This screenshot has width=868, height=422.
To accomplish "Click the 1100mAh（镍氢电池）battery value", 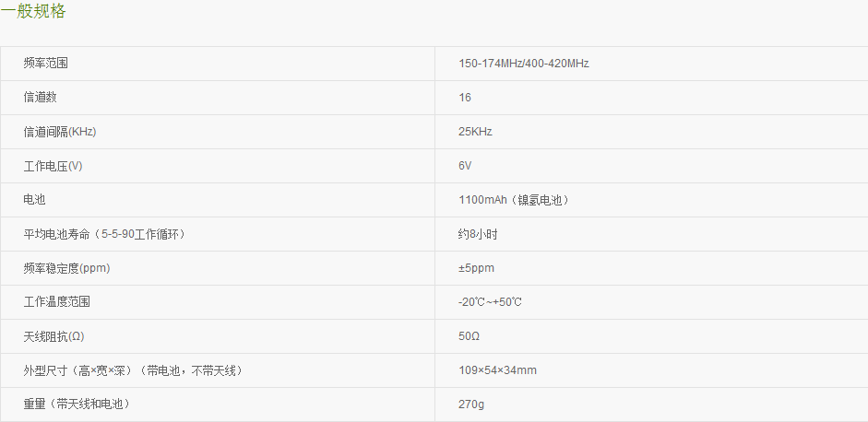I will [x=514, y=200].
